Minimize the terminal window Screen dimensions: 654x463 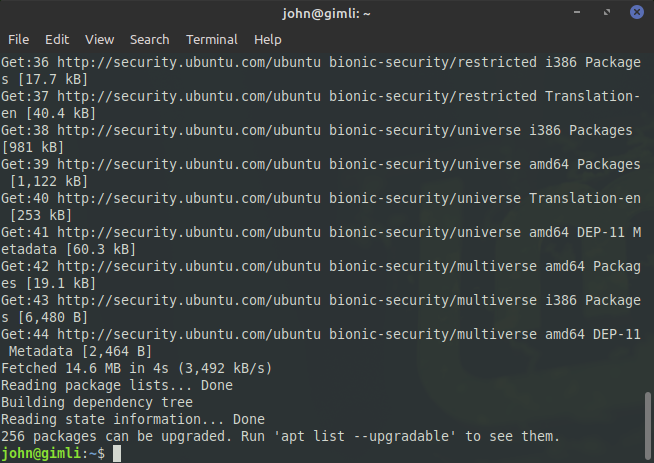577,12
